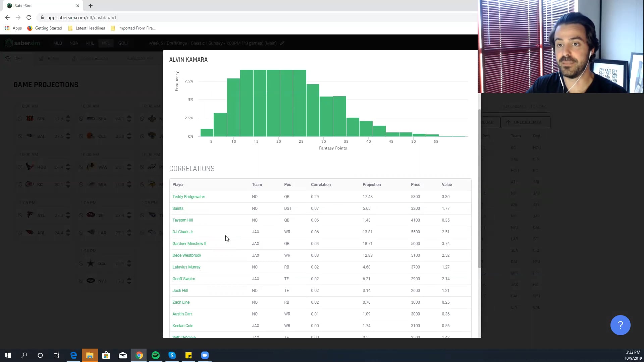Click the pencil edit icon beside the slate name
The width and height of the screenshot is (644, 362).
(282, 43)
